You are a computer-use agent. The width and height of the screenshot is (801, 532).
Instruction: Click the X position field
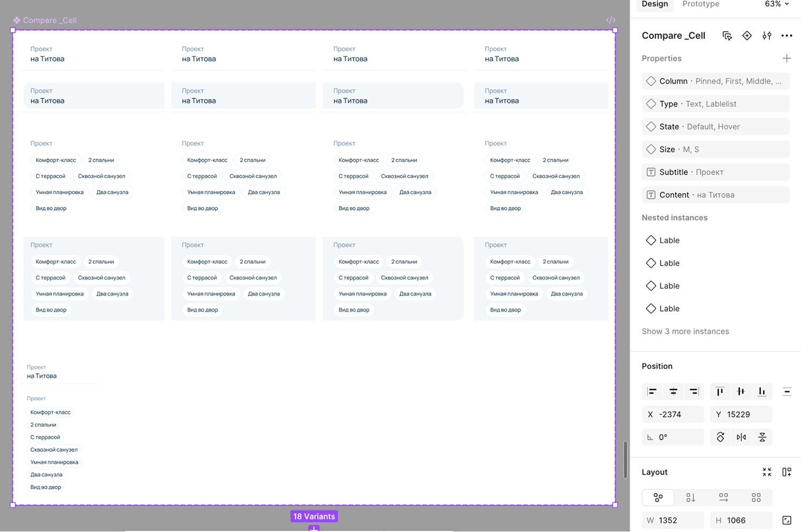point(673,414)
